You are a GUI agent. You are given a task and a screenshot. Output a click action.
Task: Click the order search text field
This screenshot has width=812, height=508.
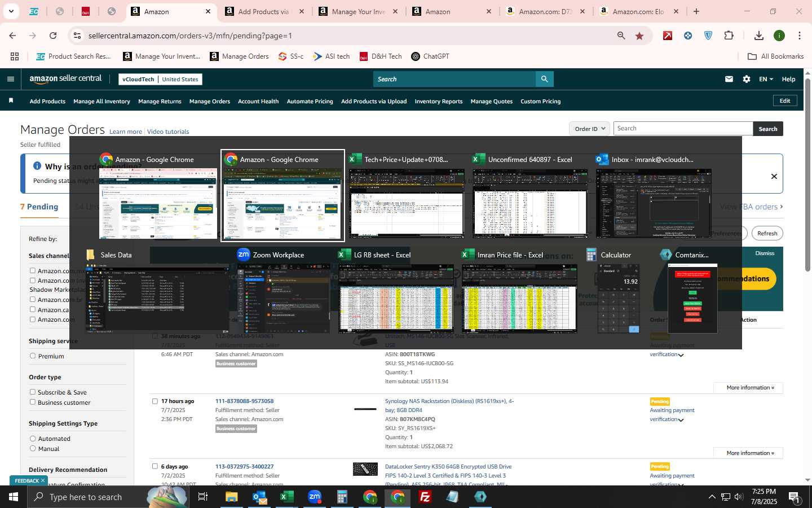(683, 129)
